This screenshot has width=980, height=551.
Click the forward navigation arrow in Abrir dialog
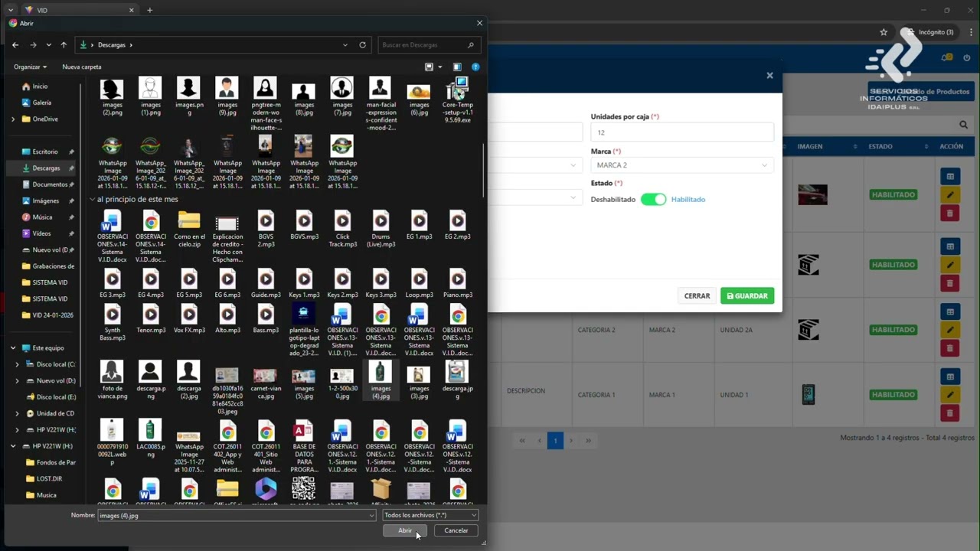pyautogui.click(x=31, y=45)
